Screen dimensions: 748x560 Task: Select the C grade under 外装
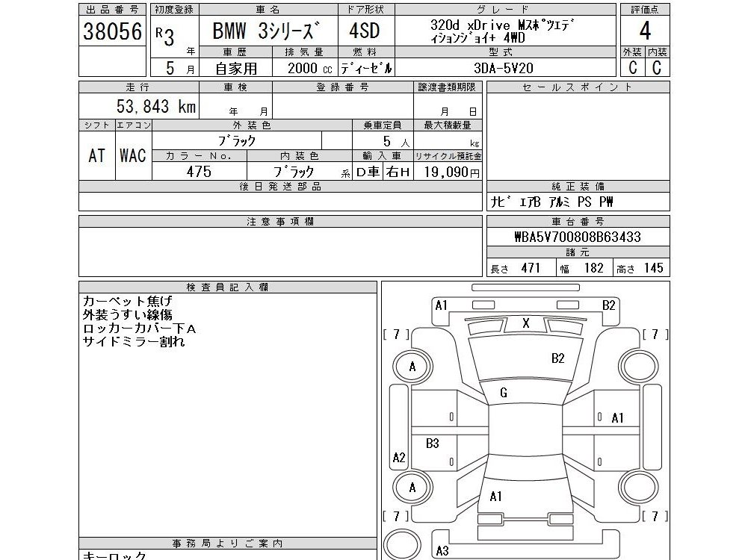point(633,68)
